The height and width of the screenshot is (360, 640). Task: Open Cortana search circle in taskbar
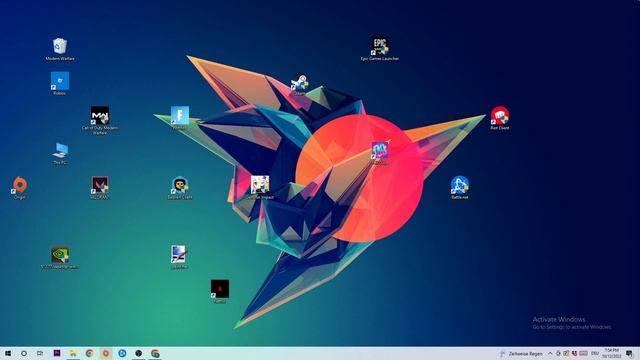tap(24, 353)
